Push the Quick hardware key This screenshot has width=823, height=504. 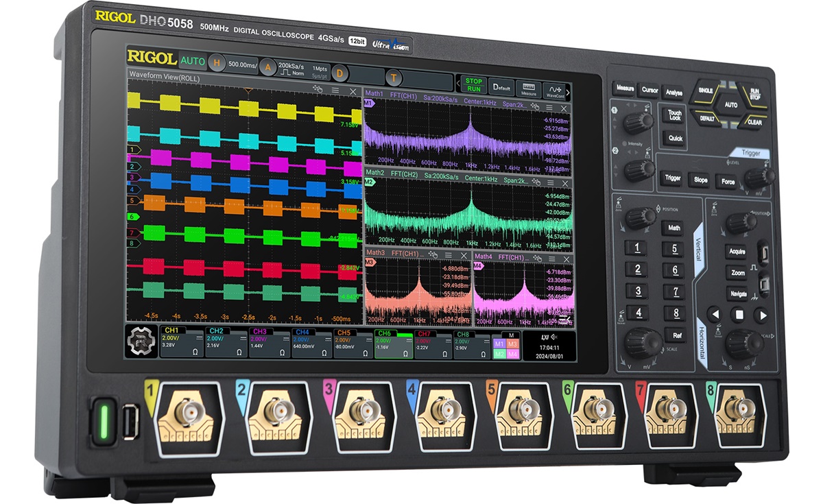click(x=676, y=139)
